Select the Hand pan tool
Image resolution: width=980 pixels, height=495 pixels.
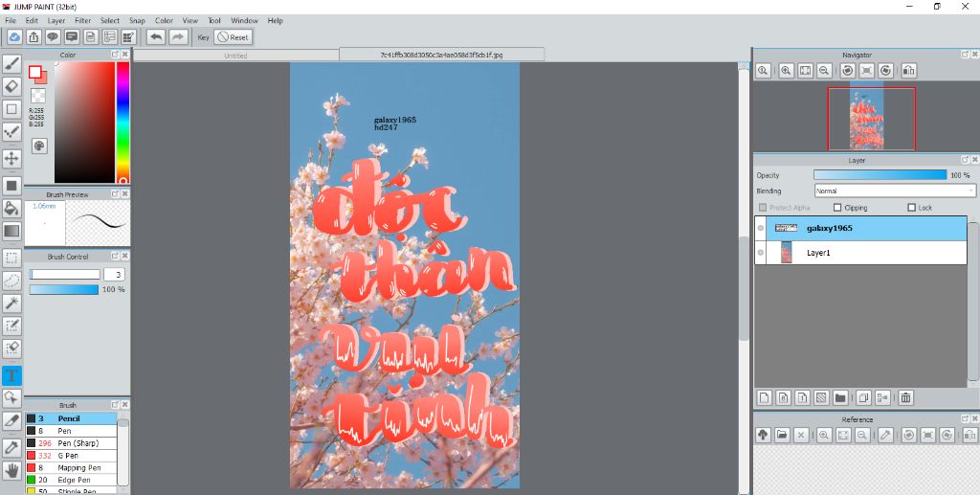[x=11, y=470]
